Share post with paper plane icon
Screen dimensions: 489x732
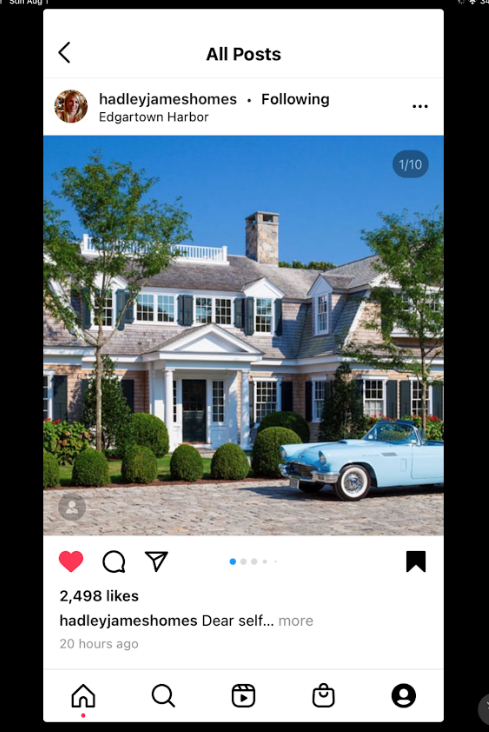click(x=156, y=561)
